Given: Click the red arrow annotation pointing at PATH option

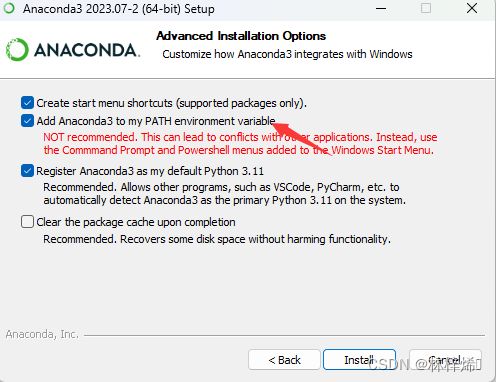Looking at the screenshot, I should coord(302,138).
